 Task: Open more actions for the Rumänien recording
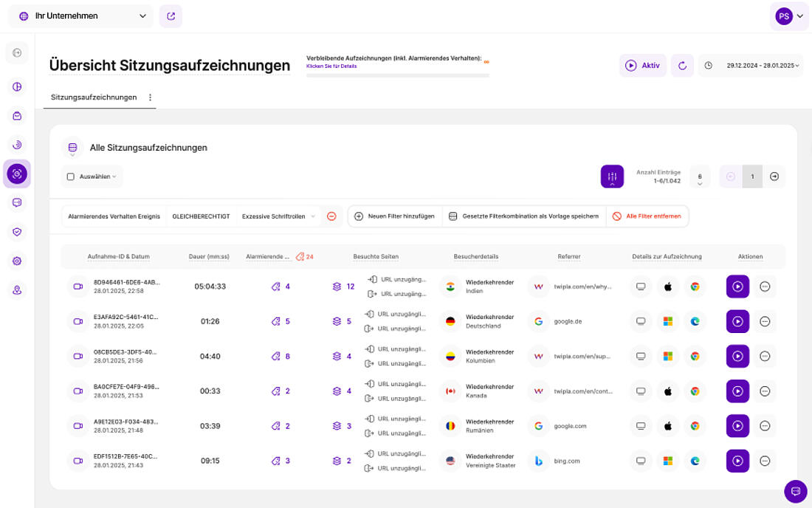[x=765, y=426]
